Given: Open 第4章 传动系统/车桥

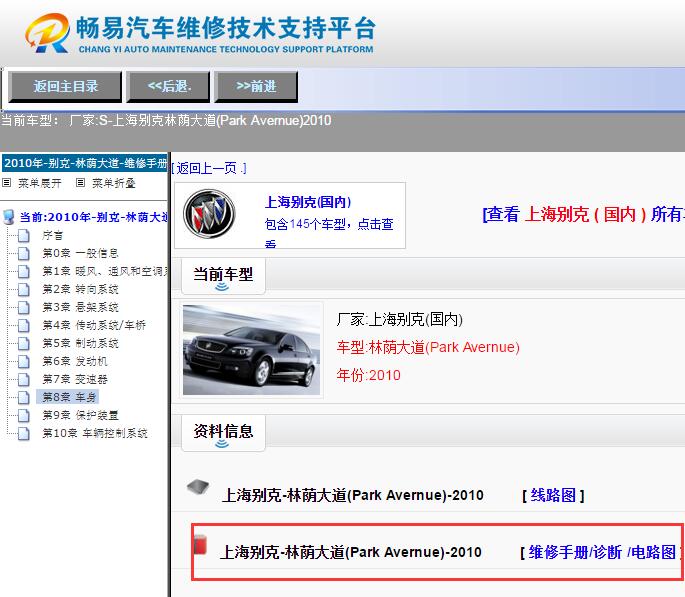Looking at the screenshot, I should tap(94, 325).
